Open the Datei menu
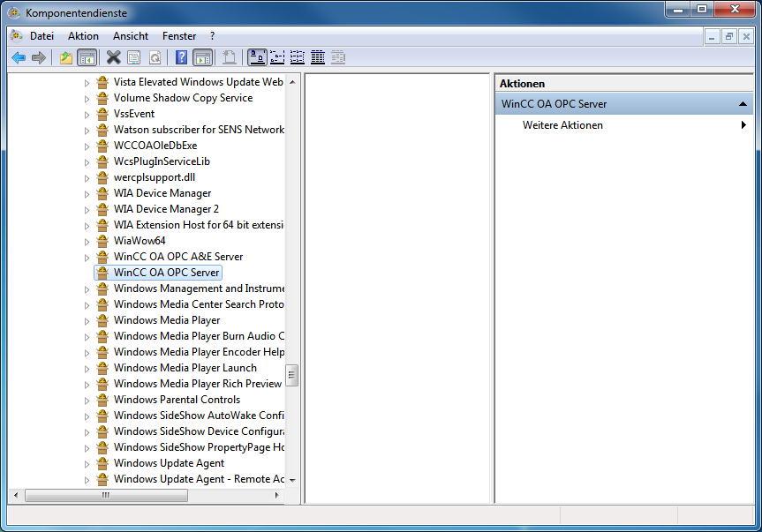 (41, 36)
